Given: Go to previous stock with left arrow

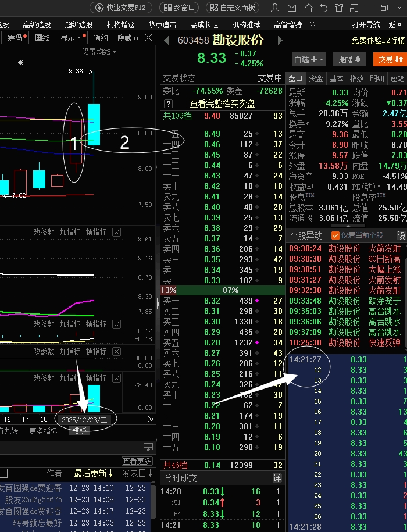Looking at the screenshot, I should [166, 40].
